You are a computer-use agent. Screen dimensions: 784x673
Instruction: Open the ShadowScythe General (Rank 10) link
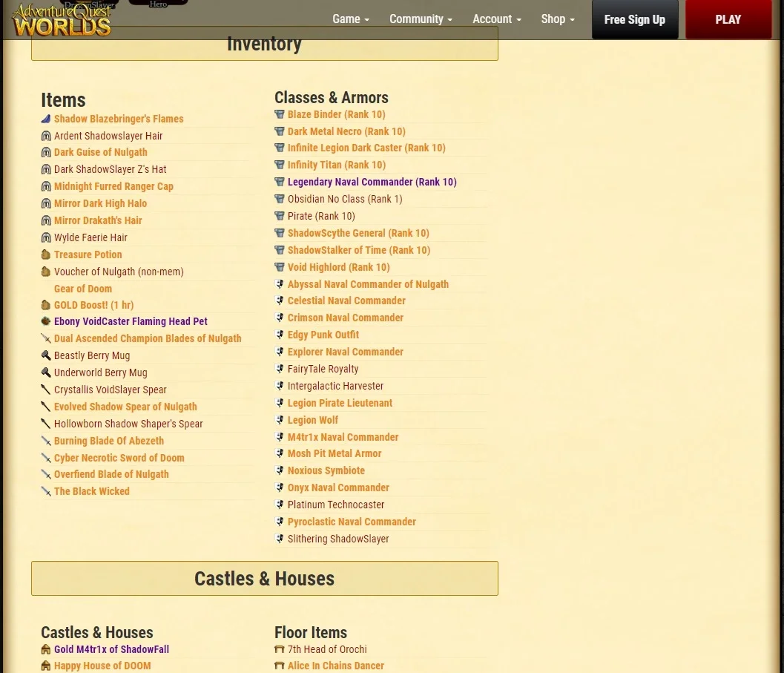pyautogui.click(x=358, y=233)
